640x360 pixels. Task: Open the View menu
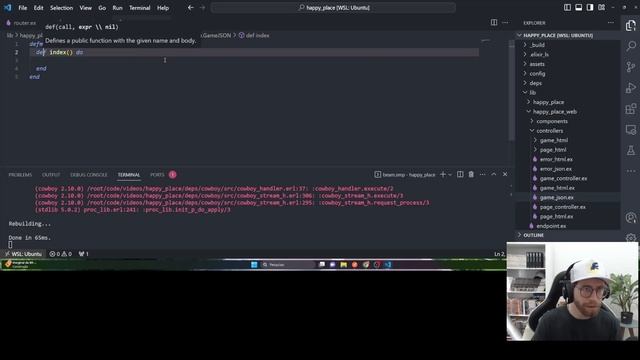(x=85, y=8)
